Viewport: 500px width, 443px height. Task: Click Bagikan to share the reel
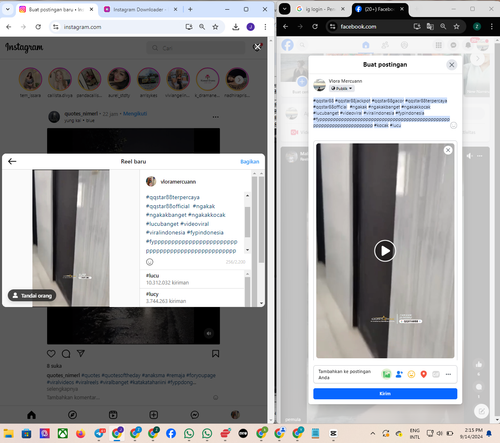click(250, 162)
